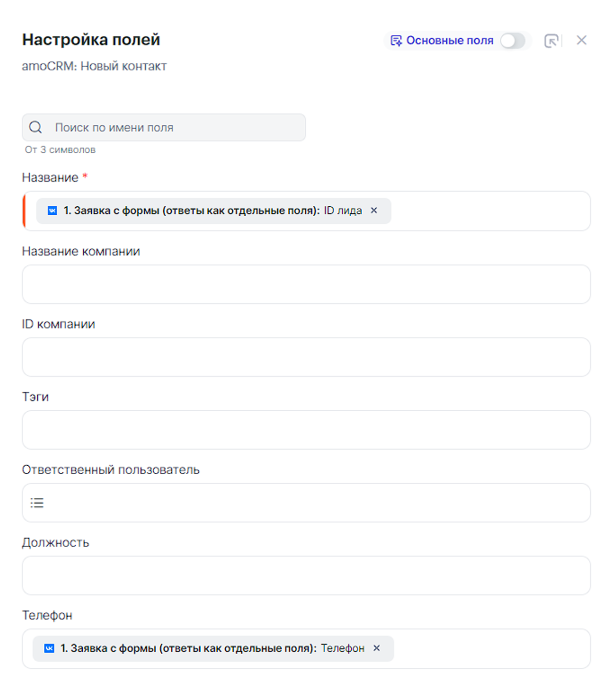Click the pop-out arrow icon in the header
The height and width of the screenshot is (674, 616).
pyautogui.click(x=551, y=41)
